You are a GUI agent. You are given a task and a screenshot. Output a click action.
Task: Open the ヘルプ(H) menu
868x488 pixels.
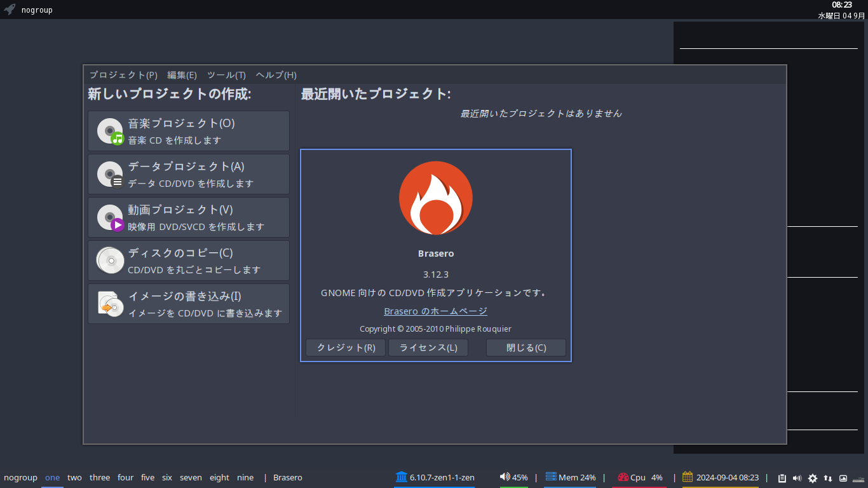tap(275, 74)
